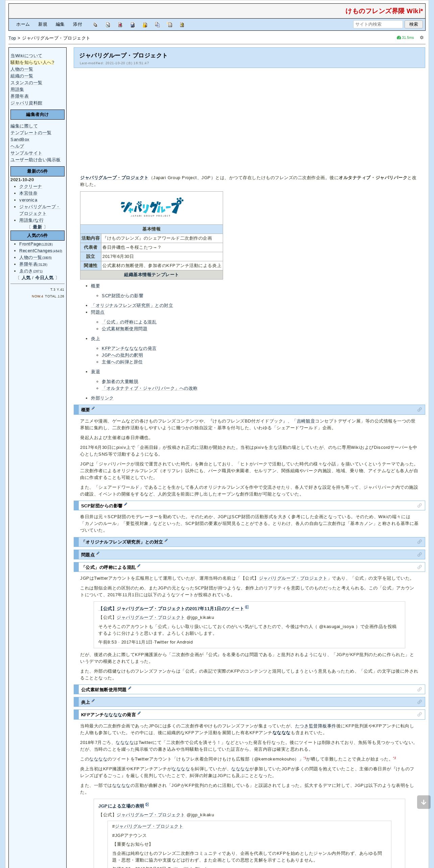Click 今日人気 link under popular list
434x868 pixels.
pos(44,278)
